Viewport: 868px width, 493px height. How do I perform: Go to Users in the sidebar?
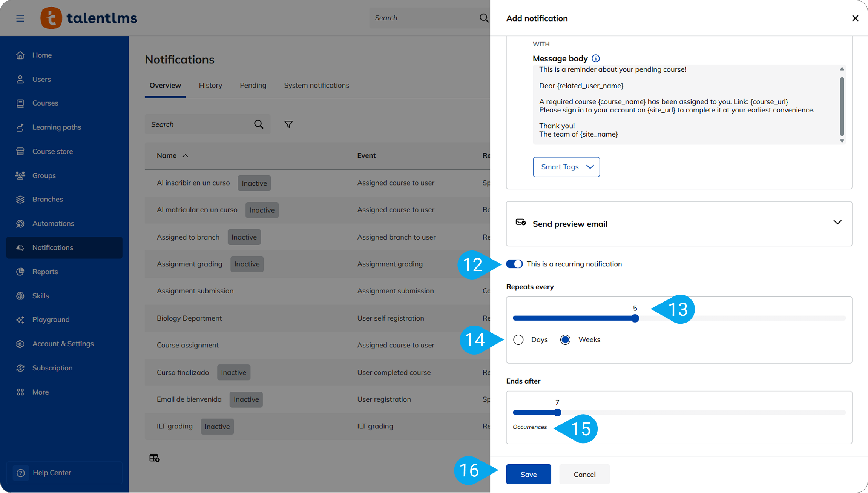pos(64,79)
